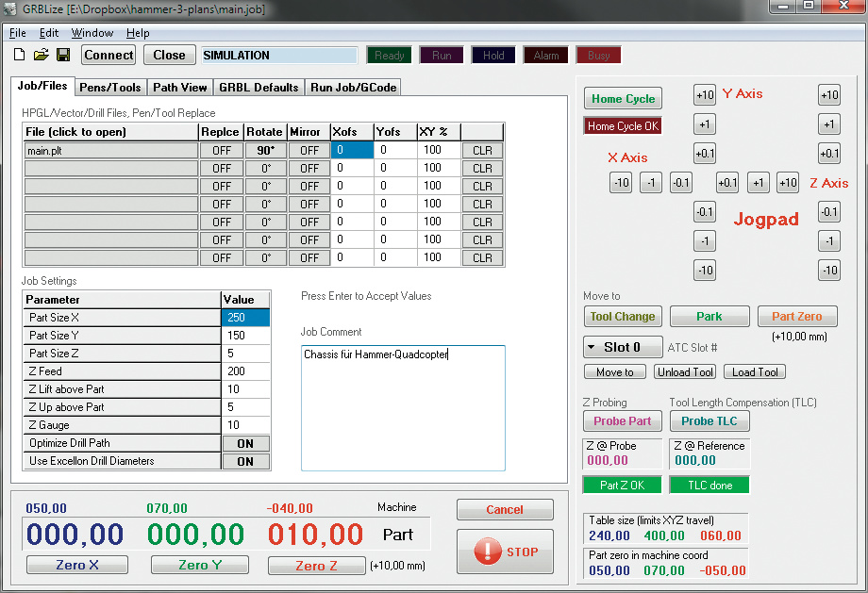
Task: Click into the Job Comment text field
Action: [x=403, y=407]
